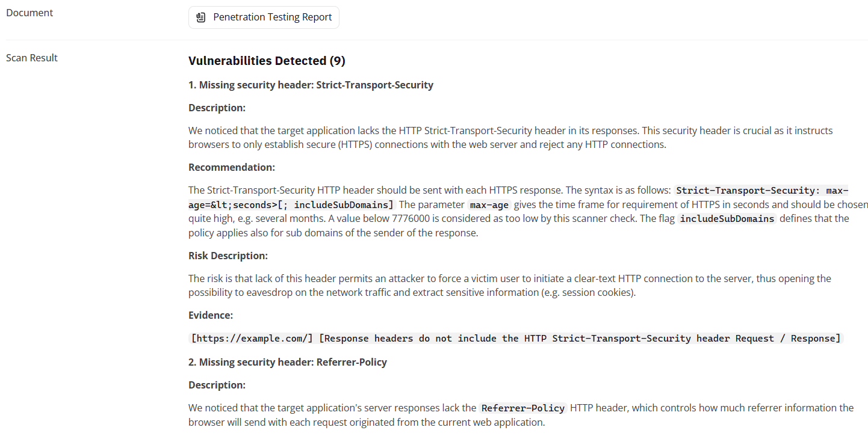This screenshot has width=868, height=436.
Task: Click the standalone includeSubDomains inline code
Action: [727, 219]
